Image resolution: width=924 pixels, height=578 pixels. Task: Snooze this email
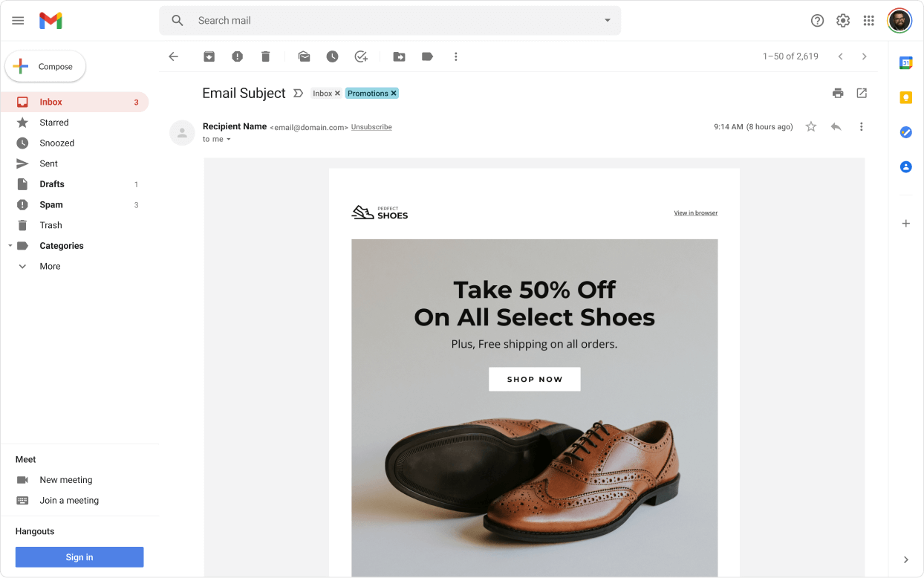click(x=332, y=56)
